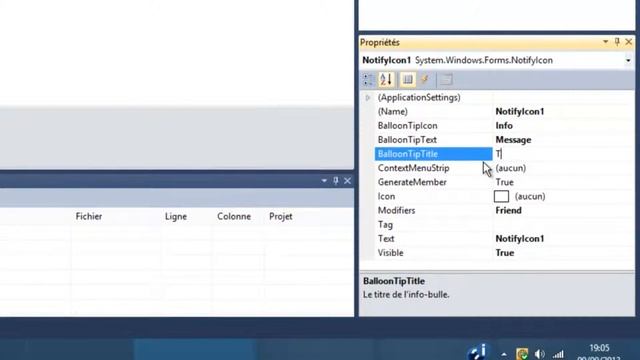Select the BalloonTipText property
This screenshot has height=360, width=640.
433,140
